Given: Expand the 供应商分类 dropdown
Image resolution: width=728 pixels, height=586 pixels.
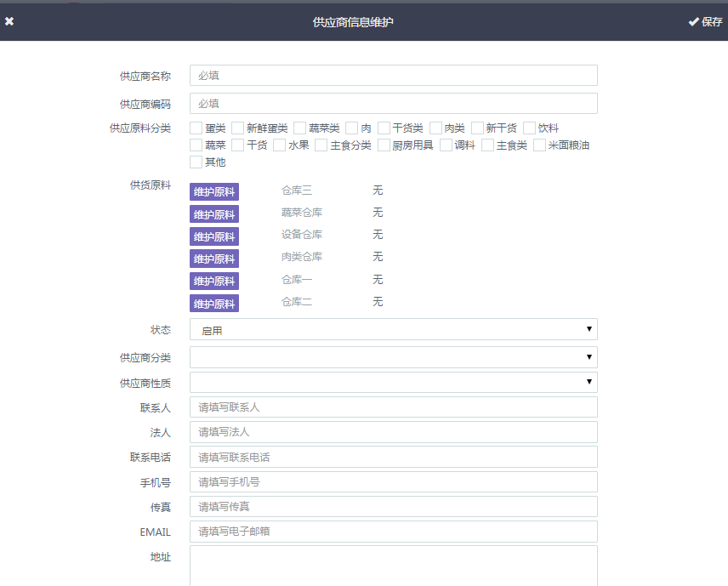Looking at the screenshot, I should [393, 357].
